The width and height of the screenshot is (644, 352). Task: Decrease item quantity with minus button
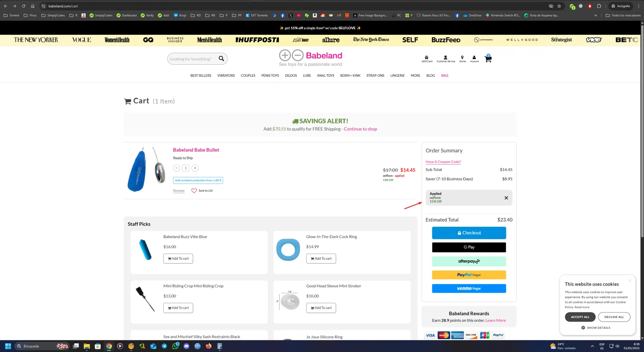click(176, 168)
